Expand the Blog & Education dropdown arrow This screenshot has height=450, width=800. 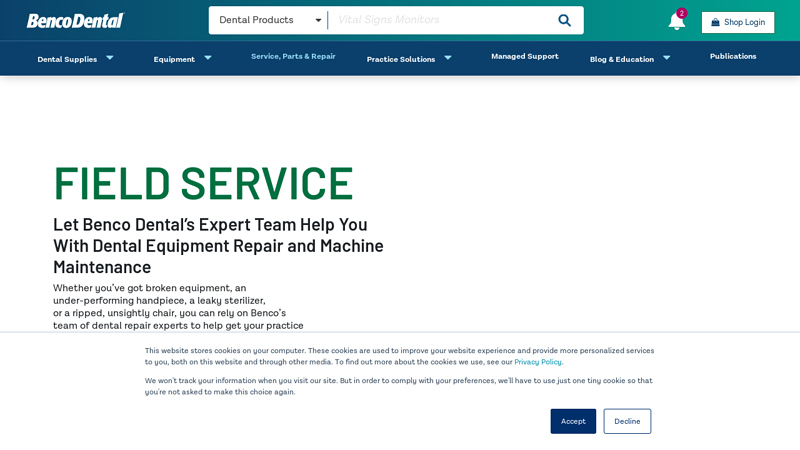[x=666, y=58]
